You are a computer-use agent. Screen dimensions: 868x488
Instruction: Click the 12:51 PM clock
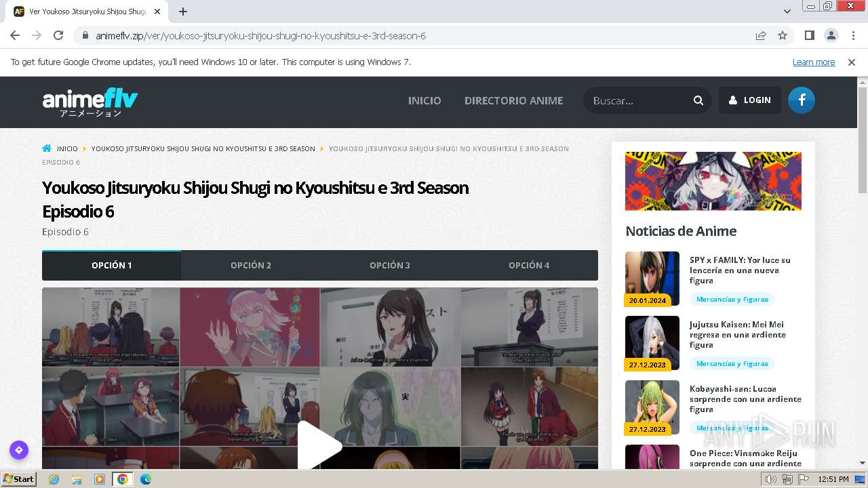(x=833, y=479)
